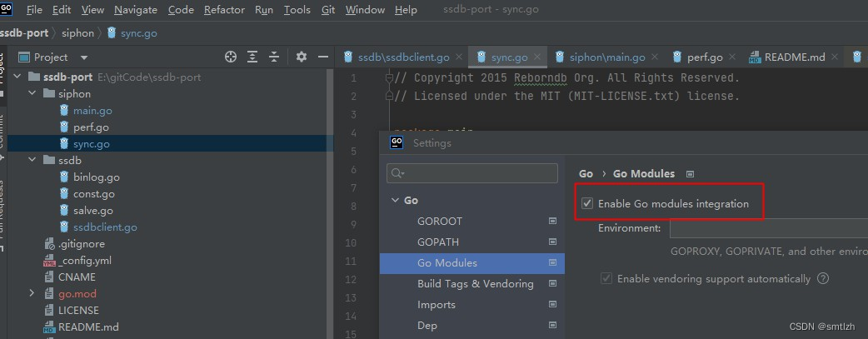Viewport: 868px width, 339px height.
Task: Collapse the ssdb folder
Action: (32, 160)
